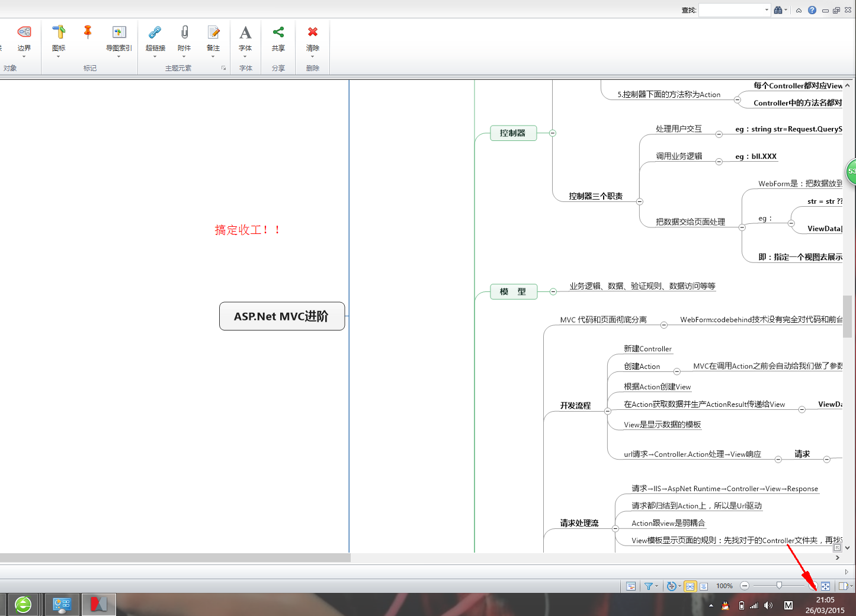
Task: Open the 查找 search box dropdown arrow
Action: click(x=767, y=10)
